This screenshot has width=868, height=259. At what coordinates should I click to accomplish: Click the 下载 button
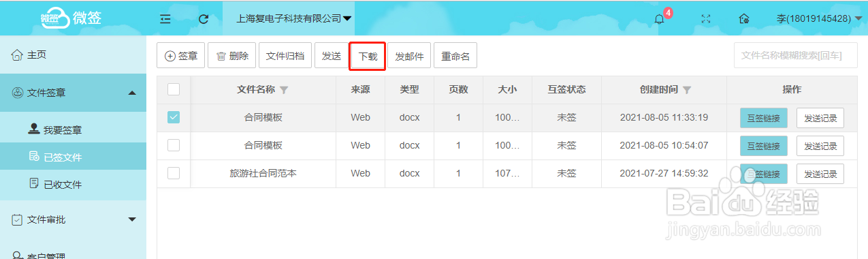pyautogui.click(x=368, y=57)
